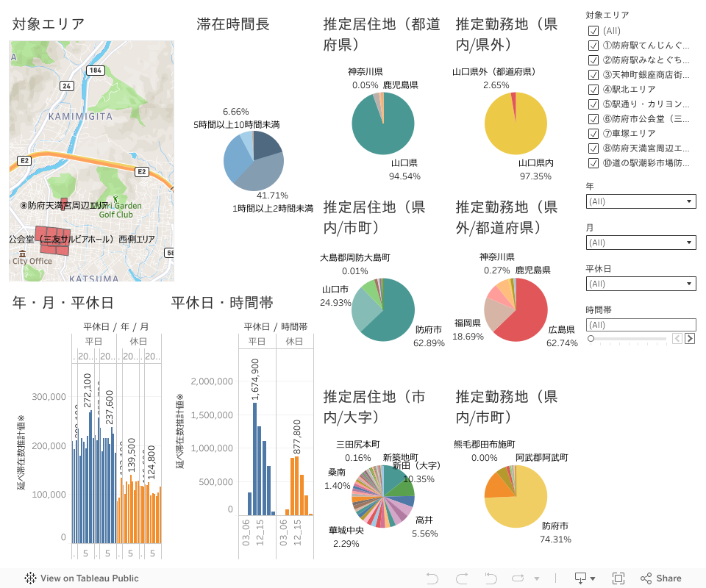The image size is (706, 588).
Task: Click the 福岡県 beige pie slice
Action: tap(496, 315)
